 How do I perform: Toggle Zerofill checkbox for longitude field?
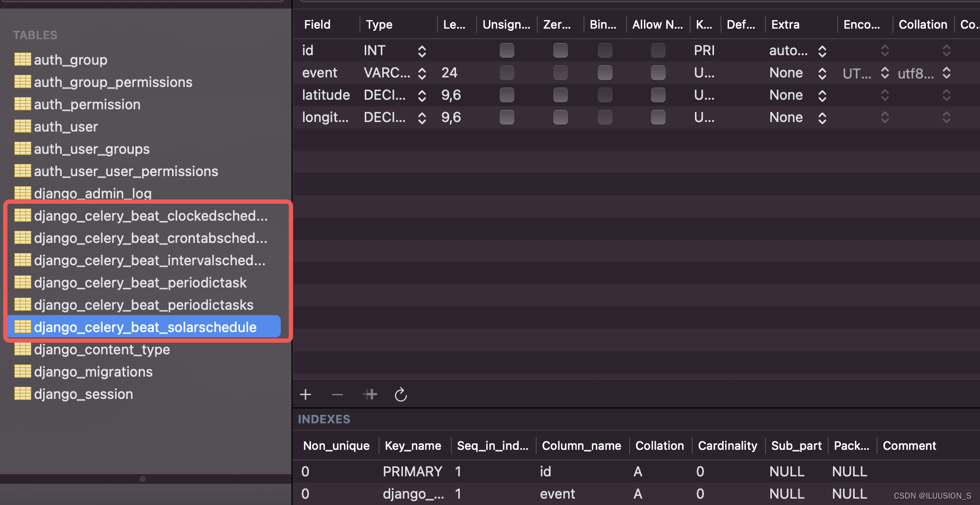coord(561,117)
